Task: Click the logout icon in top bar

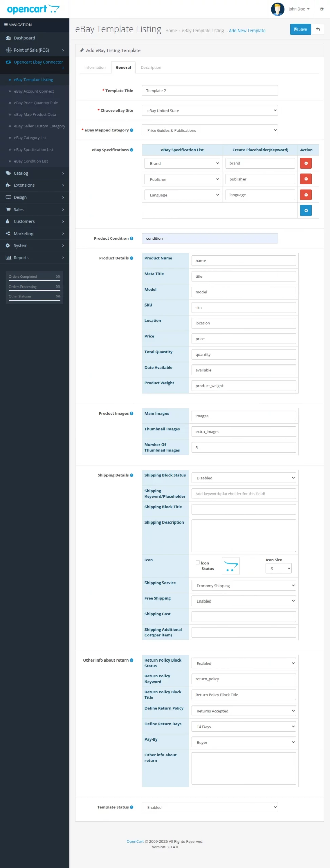Action: click(x=322, y=9)
